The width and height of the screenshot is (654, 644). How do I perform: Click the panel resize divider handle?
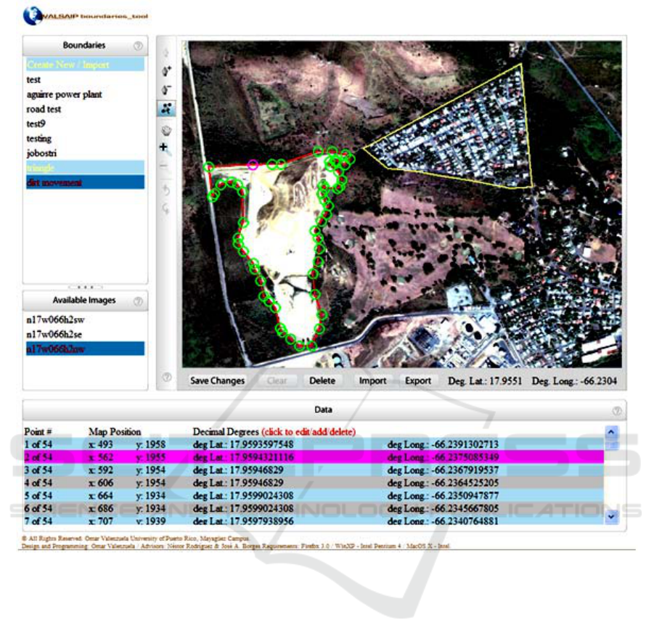point(85,287)
